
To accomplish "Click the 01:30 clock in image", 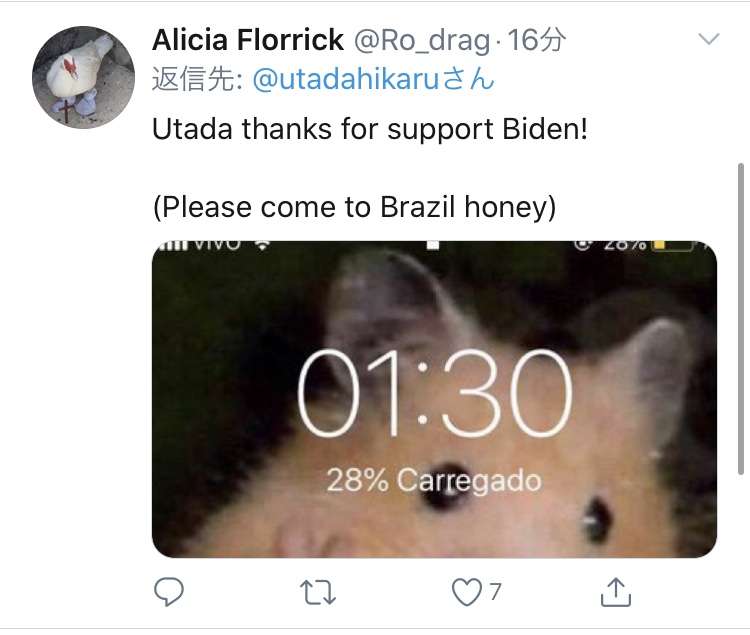I will [434, 393].
